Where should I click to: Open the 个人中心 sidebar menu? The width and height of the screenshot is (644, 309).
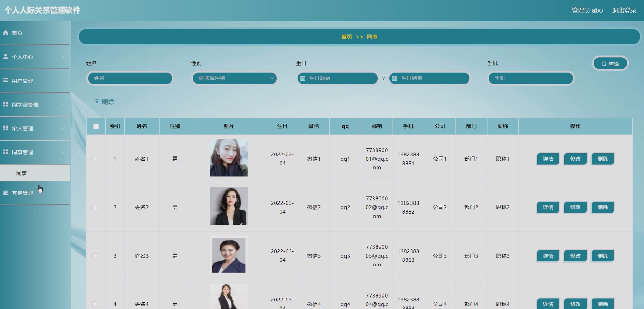(x=35, y=56)
